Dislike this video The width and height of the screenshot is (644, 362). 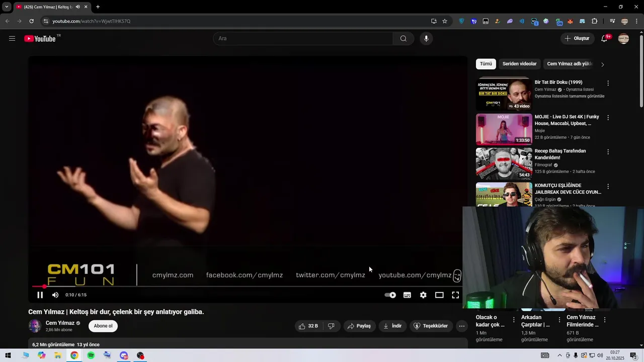[x=331, y=326]
